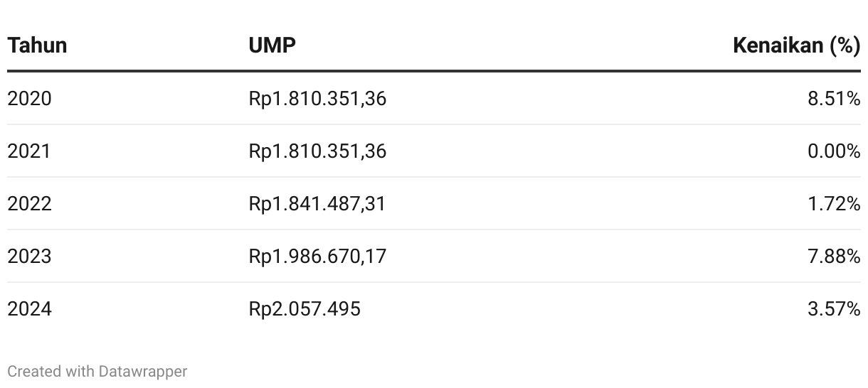
Task: Click the Rp2.057.495 UMP value
Action: pos(305,308)
